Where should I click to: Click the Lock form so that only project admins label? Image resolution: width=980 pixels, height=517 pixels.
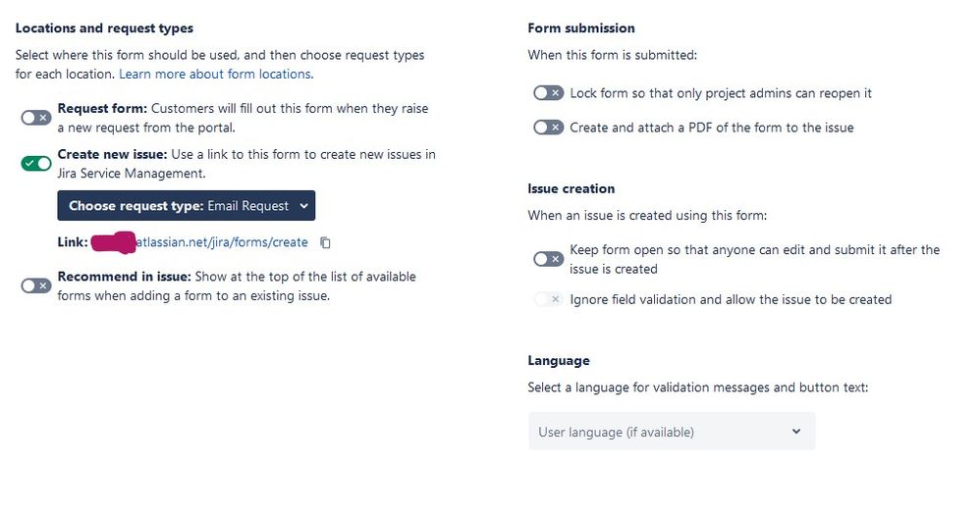721,93
